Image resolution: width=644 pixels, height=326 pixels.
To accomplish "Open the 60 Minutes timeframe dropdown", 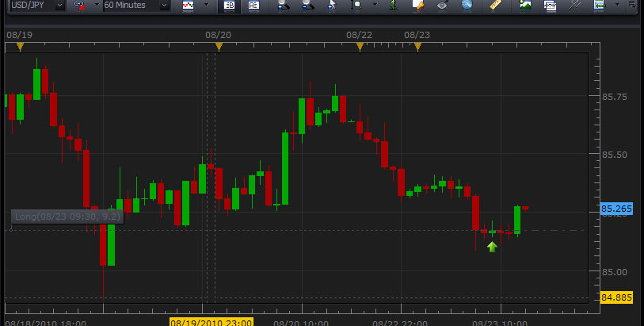I will 164,6.
